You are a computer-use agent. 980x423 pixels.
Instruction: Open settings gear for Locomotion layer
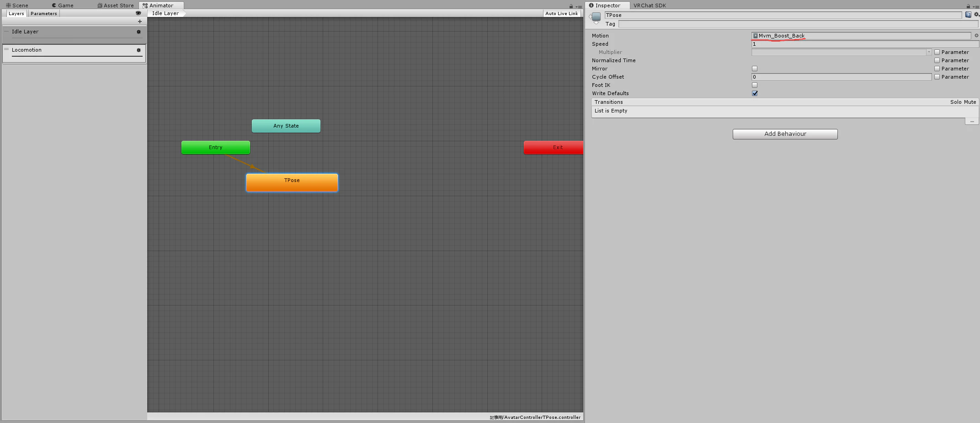(139, 50)
